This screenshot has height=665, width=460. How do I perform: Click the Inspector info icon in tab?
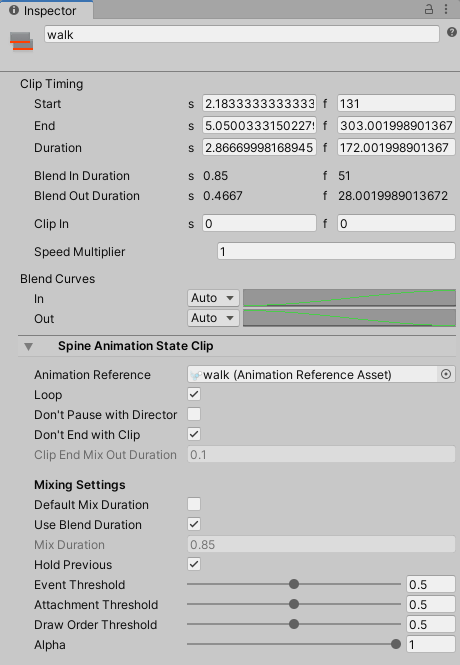(x=14, y=10)
